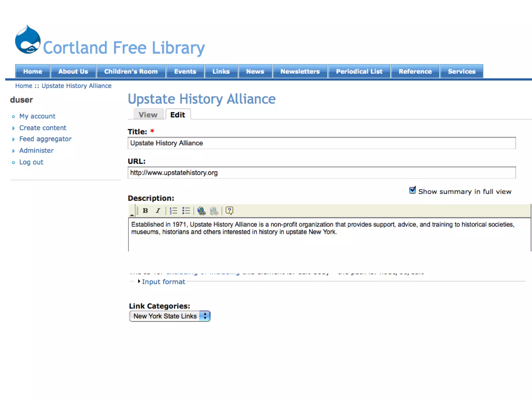Screen dimensions: 532x399
Task: Open the Links navigation tab
Action: click(x=221, y=71)
